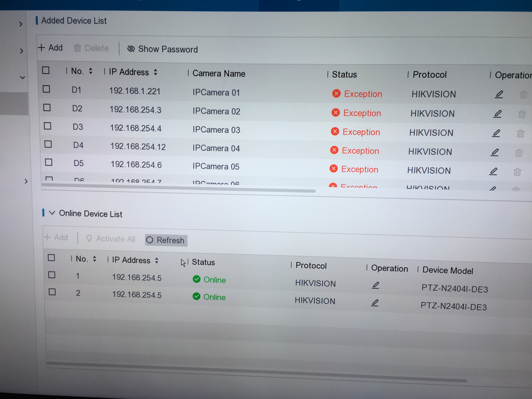Click the edit pencil icon for IPCamera 01
Viewport: 532px width, 399px height.
499,94
